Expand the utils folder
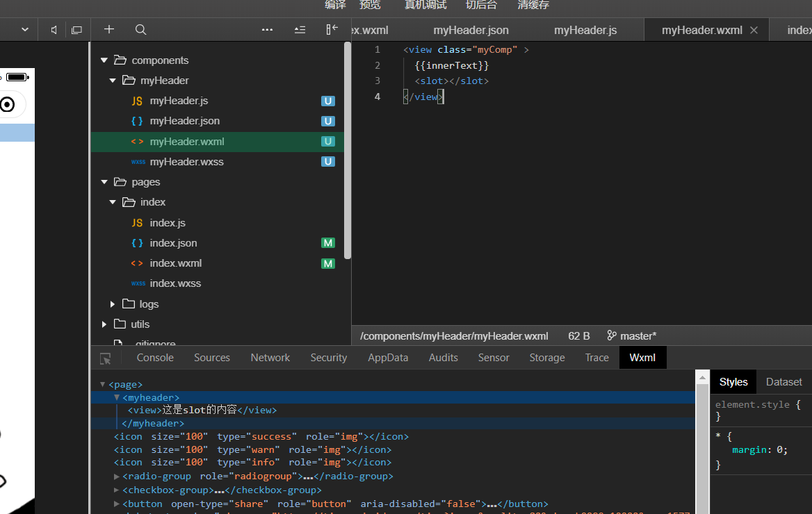Screen dimensions: 812x514 click(104, 324)
